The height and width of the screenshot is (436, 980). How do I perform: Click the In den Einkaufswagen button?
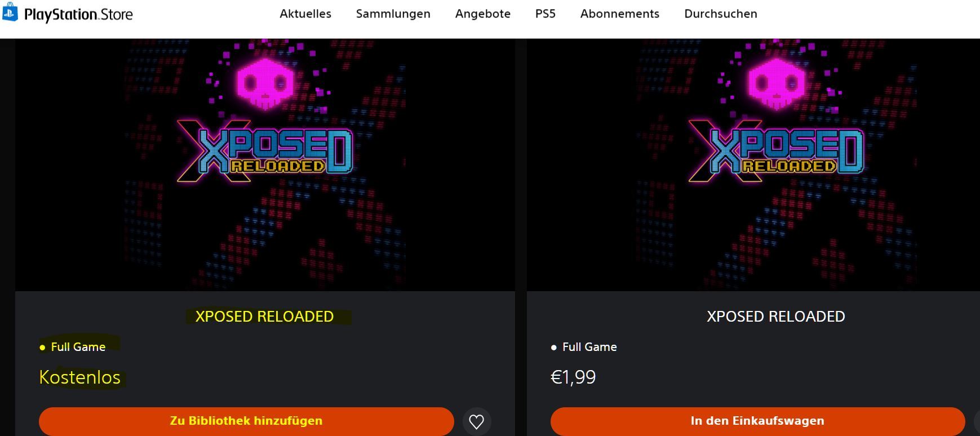pos(757,421)
